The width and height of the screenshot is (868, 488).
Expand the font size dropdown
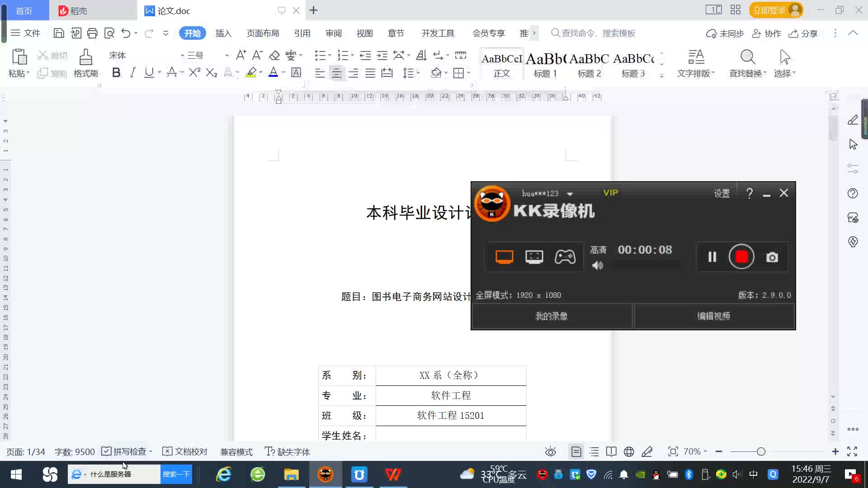[x=226, y=56]
